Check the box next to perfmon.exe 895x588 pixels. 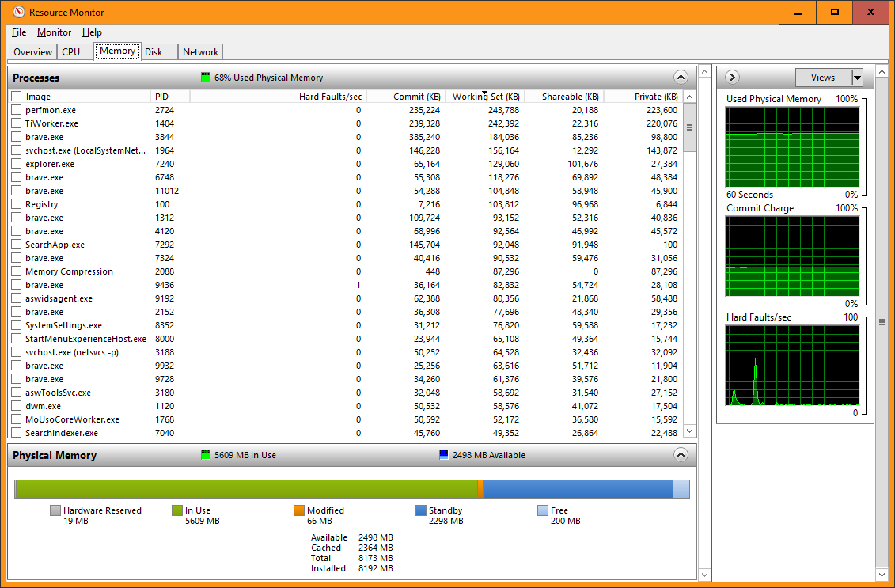16,110
